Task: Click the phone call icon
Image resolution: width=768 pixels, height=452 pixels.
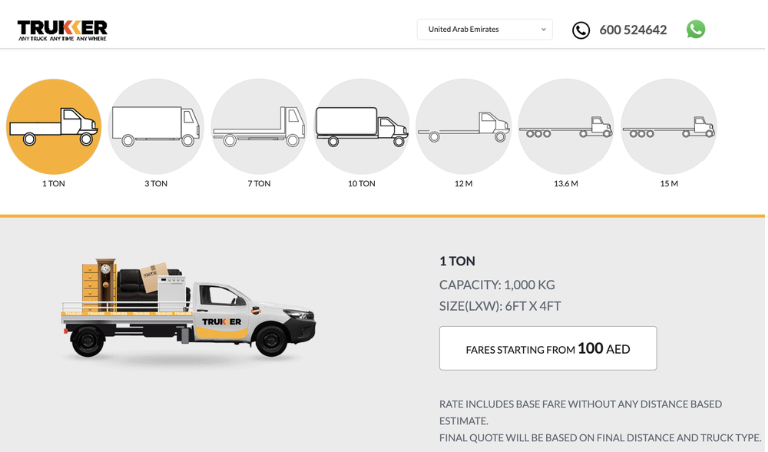Action: click(581, 30)
